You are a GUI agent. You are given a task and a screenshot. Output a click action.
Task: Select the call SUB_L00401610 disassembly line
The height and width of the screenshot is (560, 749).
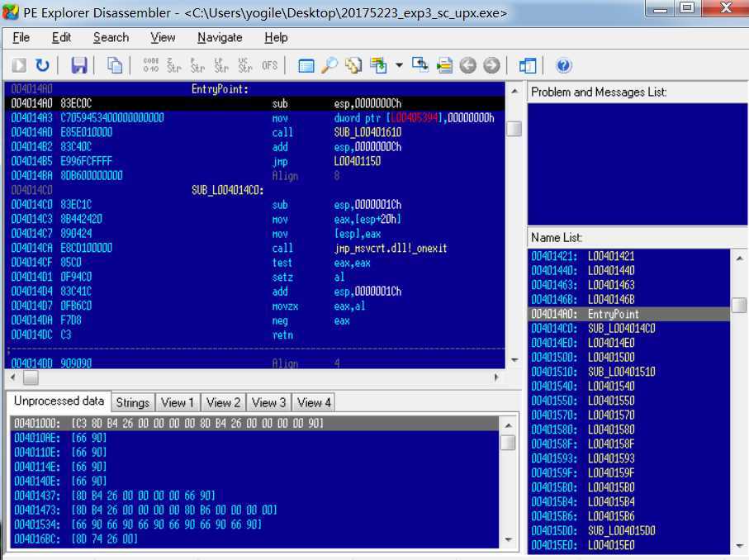(x=248, y=132)
